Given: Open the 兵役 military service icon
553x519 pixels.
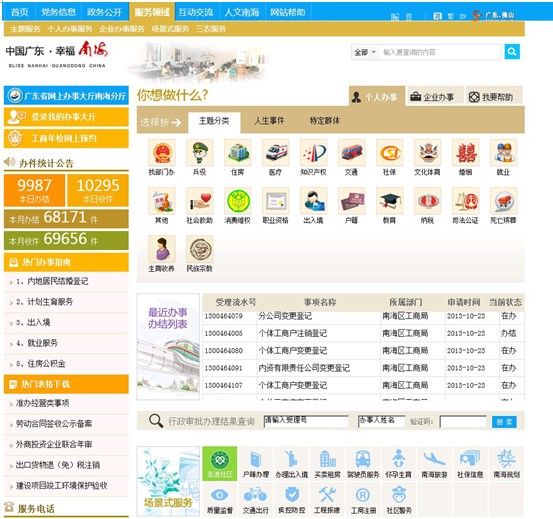Looking at the screenshot, I should pyautogui.click(x=200, y=153).
